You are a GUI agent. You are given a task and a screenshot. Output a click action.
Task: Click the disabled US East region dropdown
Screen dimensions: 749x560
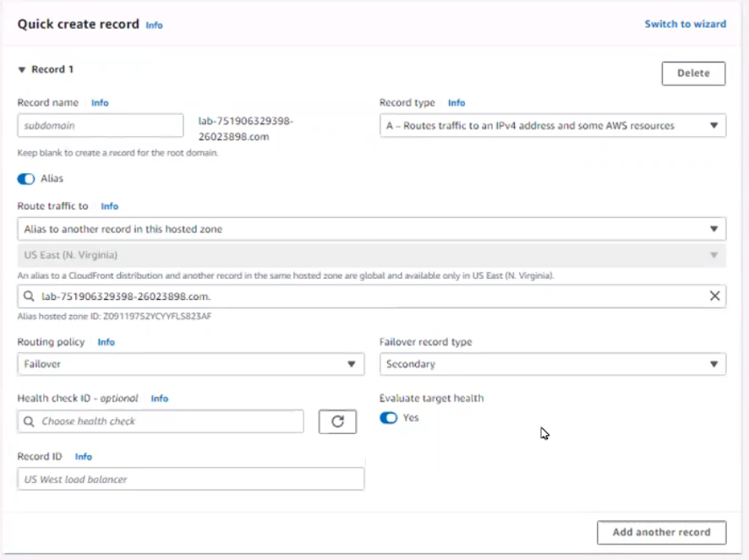point(372,255)
